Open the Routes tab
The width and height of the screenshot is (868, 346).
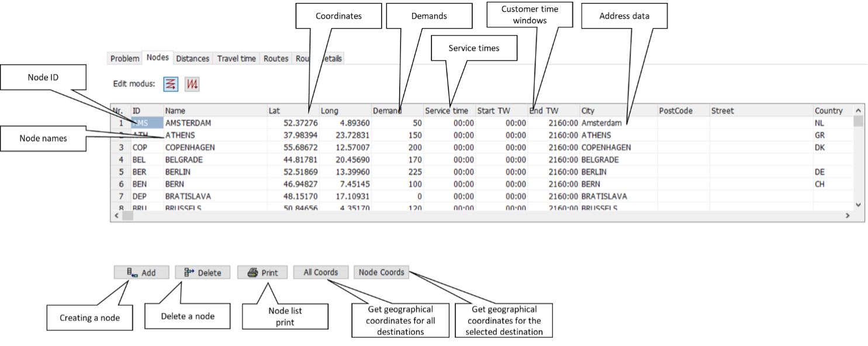click(x=276, y=58)
